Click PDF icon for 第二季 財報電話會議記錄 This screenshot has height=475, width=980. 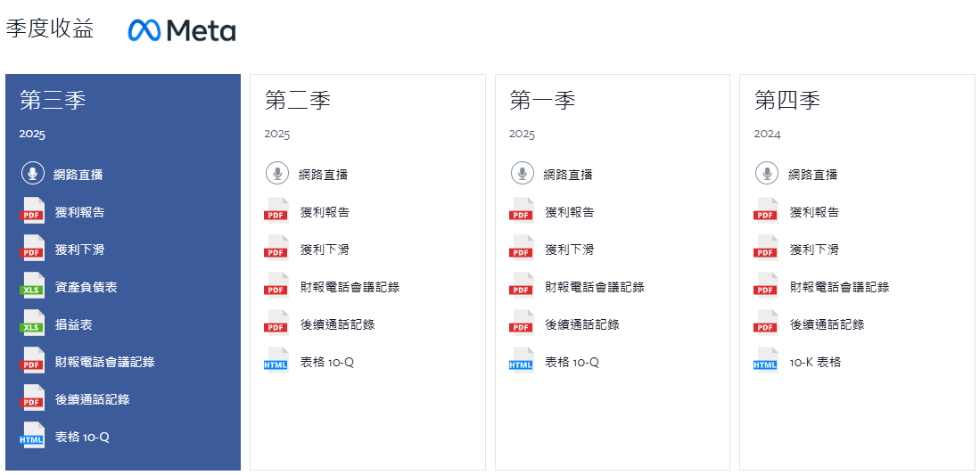coord(276,286)
